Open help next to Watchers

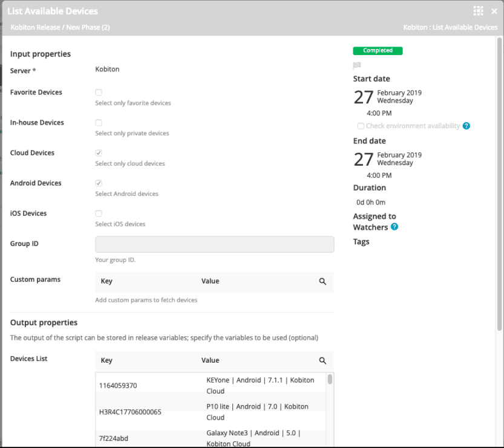[394, 227]
